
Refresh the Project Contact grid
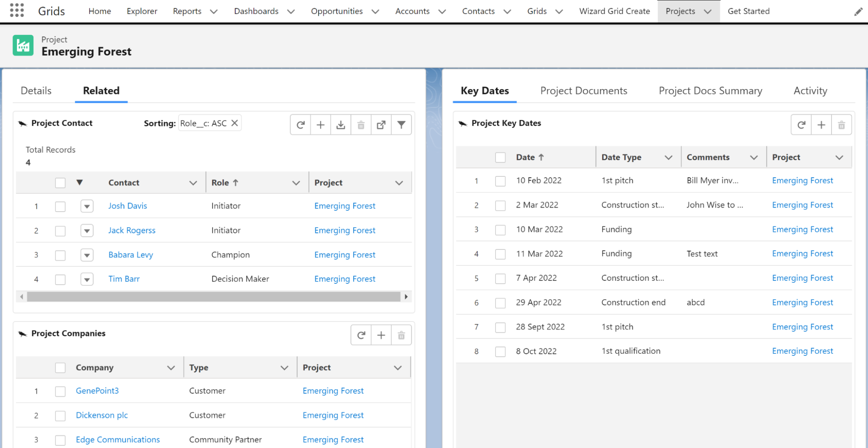point(300,125)
